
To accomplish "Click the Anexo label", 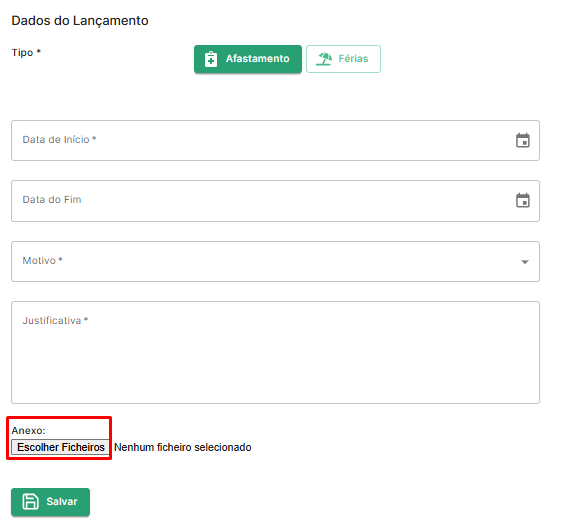I will click(29, 430).
